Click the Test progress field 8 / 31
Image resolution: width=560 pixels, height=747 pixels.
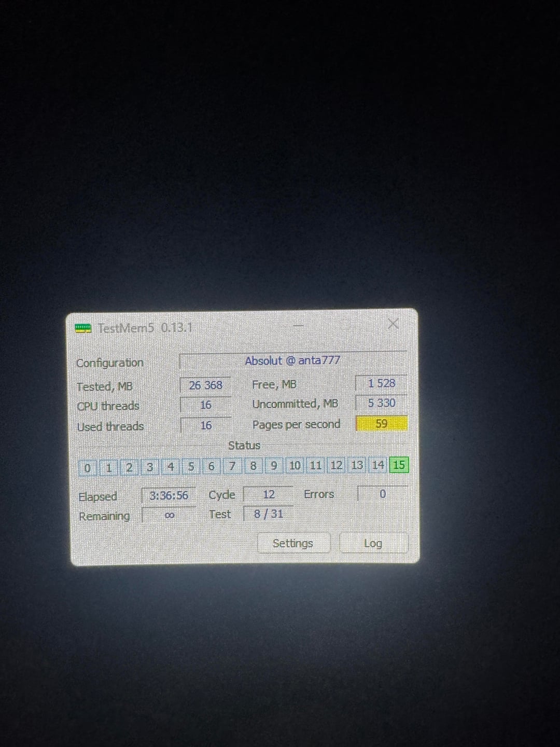[x=268, y=514]
